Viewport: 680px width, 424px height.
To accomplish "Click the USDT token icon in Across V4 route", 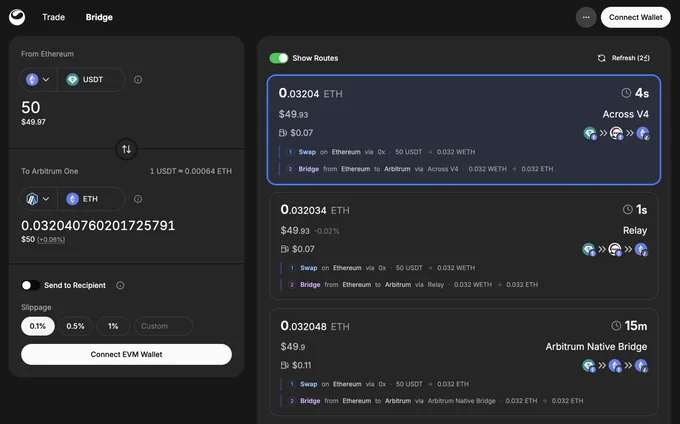I will point(590,133).
